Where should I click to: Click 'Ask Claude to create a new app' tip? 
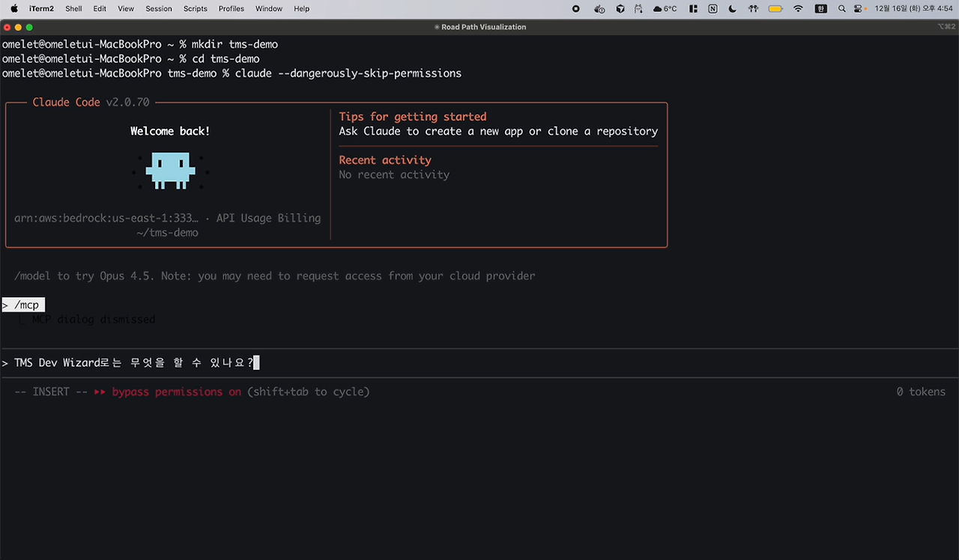pyautogui.click(x=498, y=131)
